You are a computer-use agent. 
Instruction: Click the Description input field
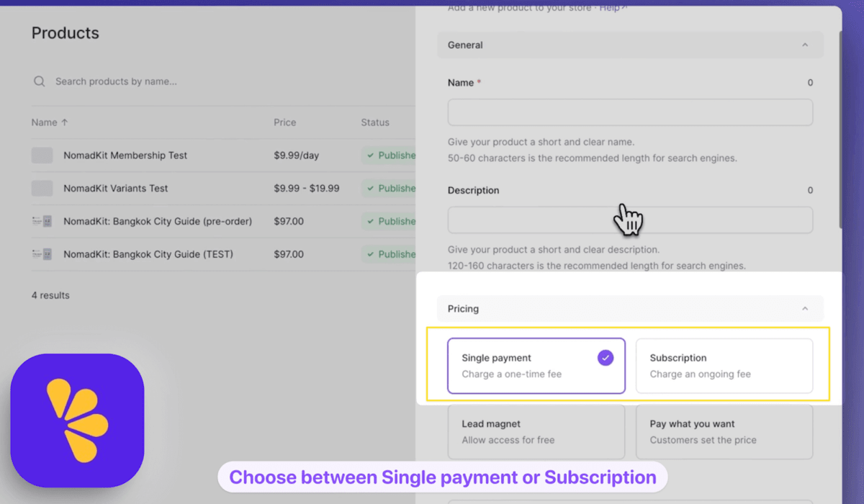click(630, 220)
